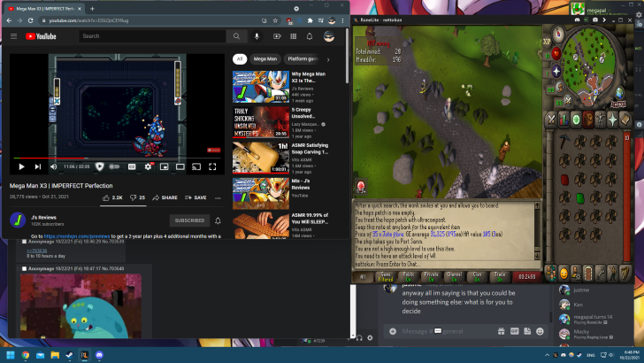Open Discord emoji picker

[540, 331]
